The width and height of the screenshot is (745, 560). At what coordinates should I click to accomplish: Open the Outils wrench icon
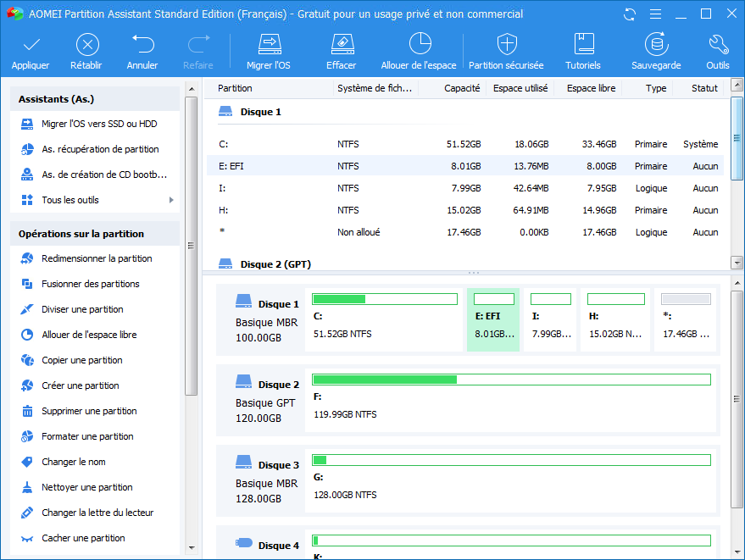[717, 45]
